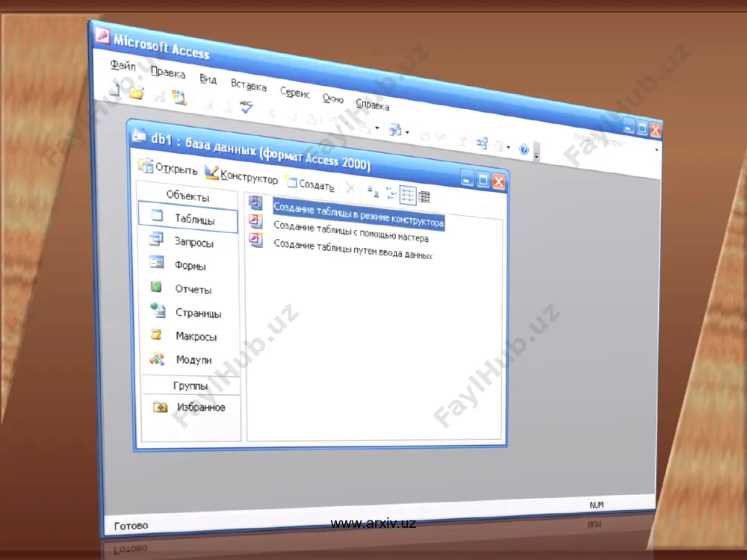The width and height of the screenshot is (747, 560).
Task: Click the File Search toolbar icon
Action: point(179,98)
